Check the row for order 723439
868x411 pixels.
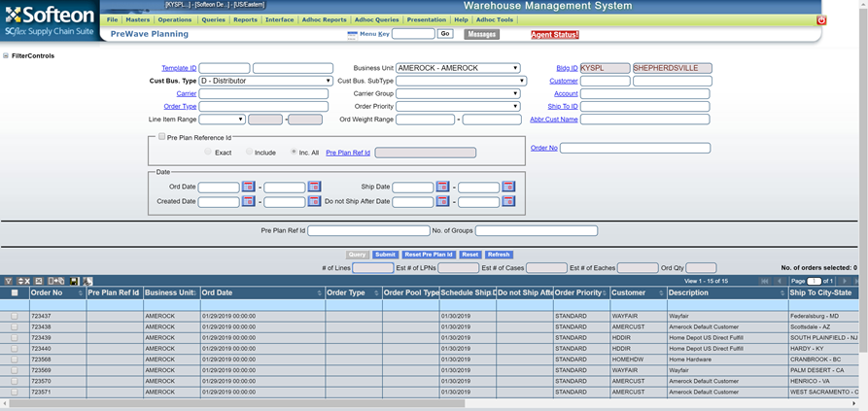click(x=15, y=337)
